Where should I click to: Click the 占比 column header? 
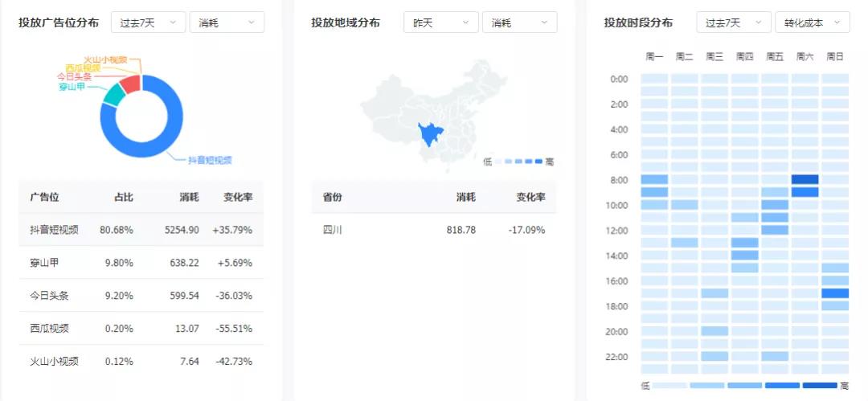click(124, 197)
